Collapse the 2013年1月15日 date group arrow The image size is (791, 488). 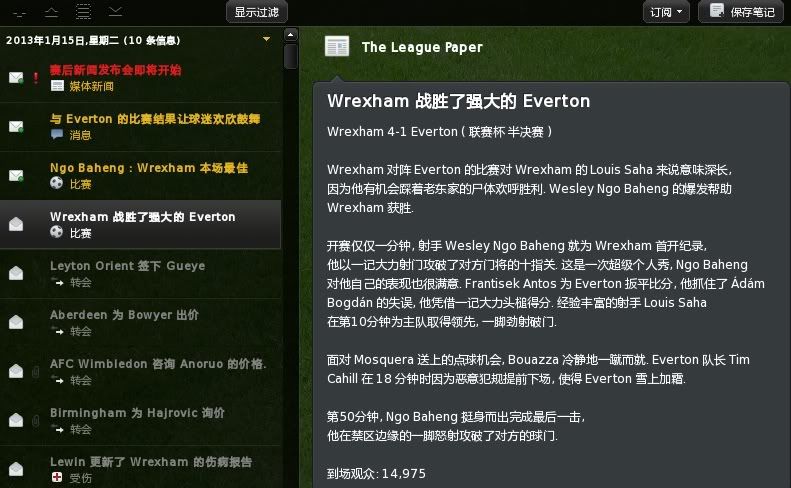pos(266,39)
